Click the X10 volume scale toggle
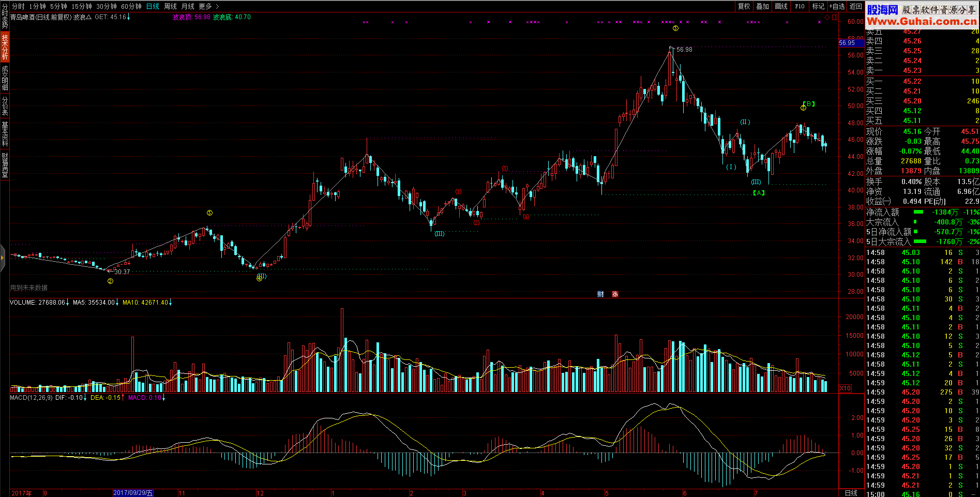The width and height of the screenshot is (980, 497). (x=845, y=388)
